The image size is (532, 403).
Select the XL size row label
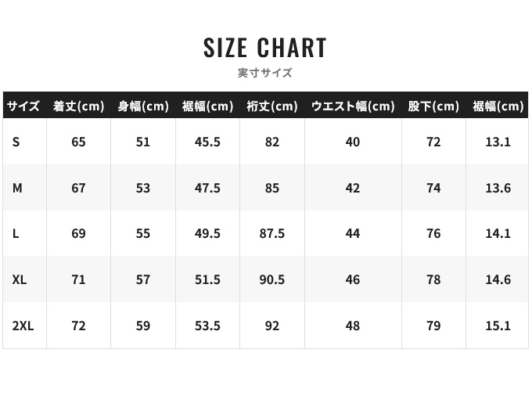(x=20, y=279)
